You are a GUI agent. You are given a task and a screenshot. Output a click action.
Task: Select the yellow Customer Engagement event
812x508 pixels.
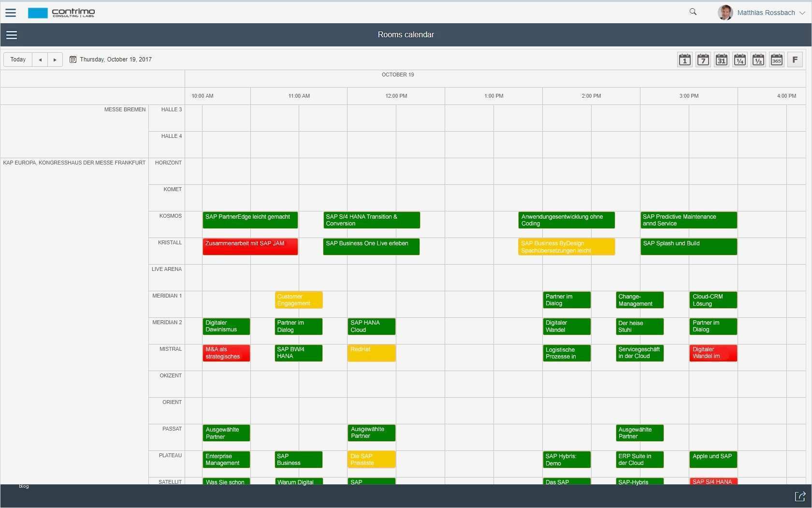(299, 300)
